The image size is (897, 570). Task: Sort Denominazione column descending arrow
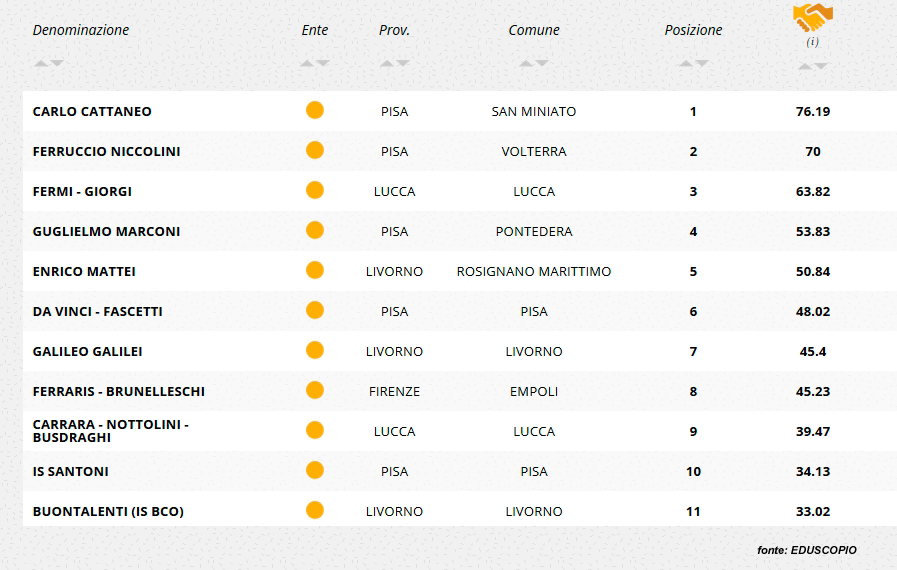click(x=57, y=63)
